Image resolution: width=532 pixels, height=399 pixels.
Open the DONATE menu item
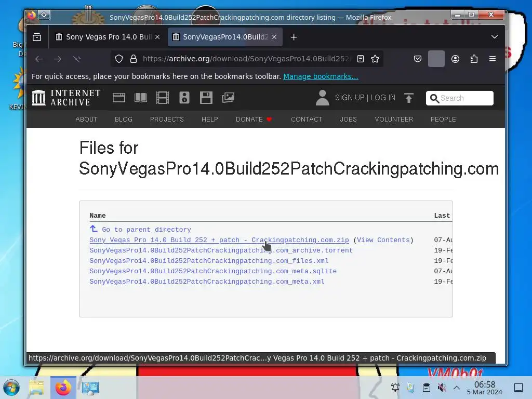254,119
